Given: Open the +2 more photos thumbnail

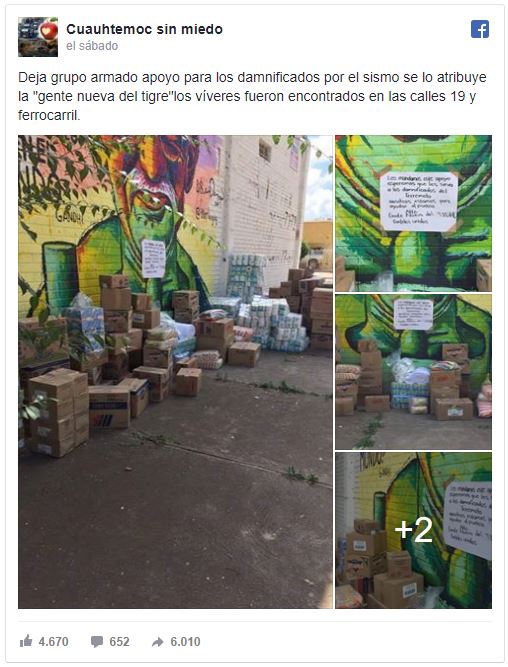Looking at the screenshot, I should coord(413,530).
